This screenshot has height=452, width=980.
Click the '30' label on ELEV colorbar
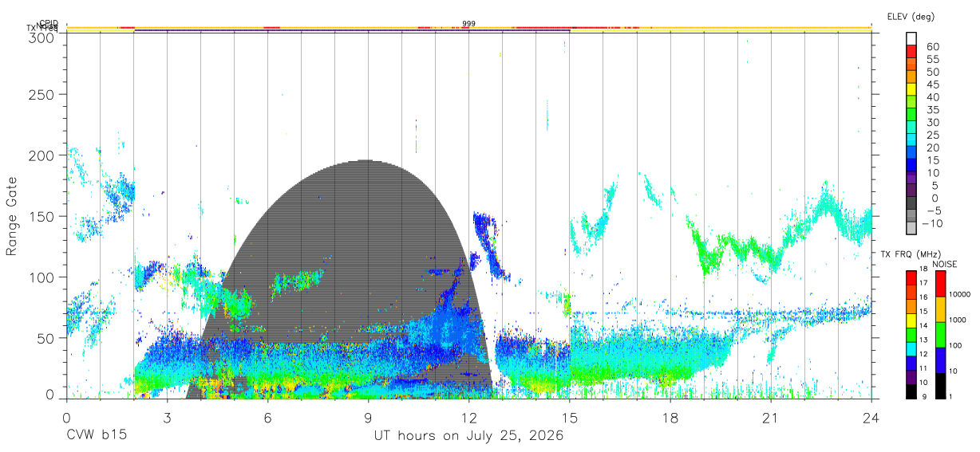point(931,122)
